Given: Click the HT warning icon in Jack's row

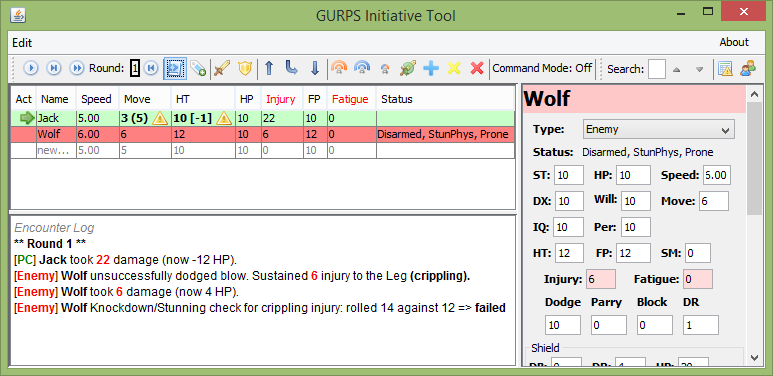Looking at the screenshot, I should [224, 118].
